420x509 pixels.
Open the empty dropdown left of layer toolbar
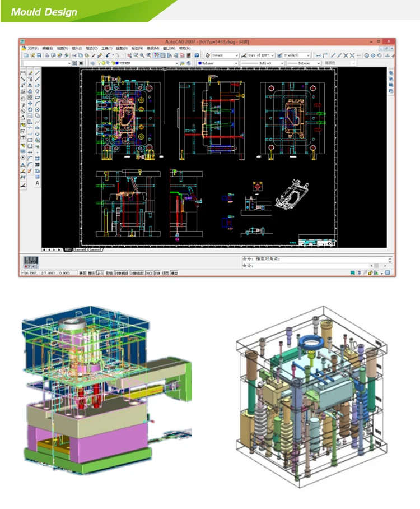[x=46, y=63]
